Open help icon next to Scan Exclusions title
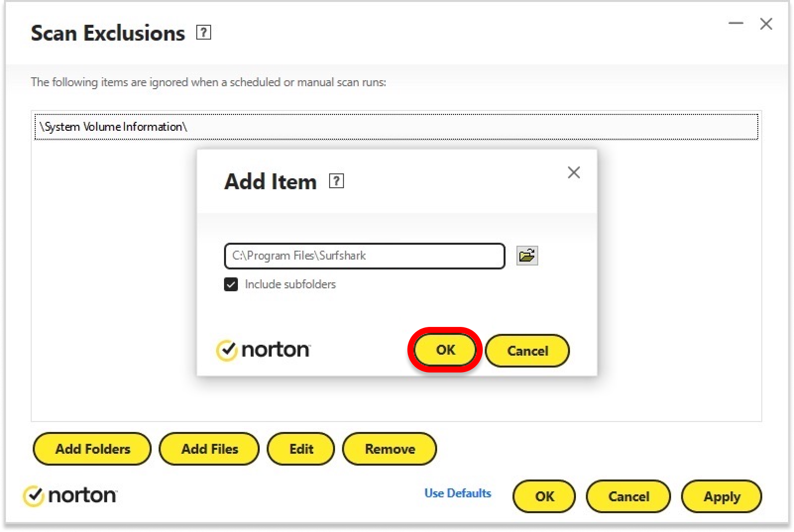This screenshot has height=532, width=794. [204, 33]
